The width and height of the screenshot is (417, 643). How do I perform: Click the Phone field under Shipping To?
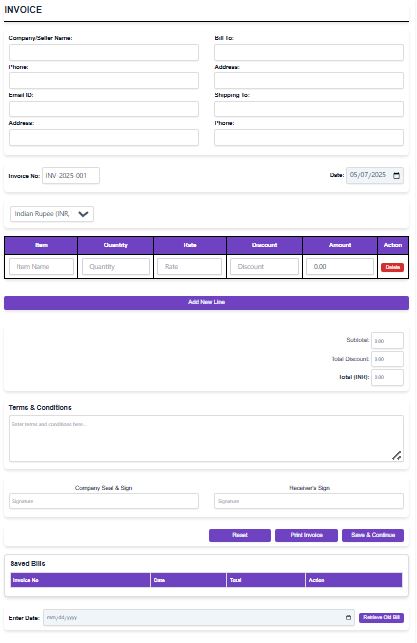click(309, 137)
